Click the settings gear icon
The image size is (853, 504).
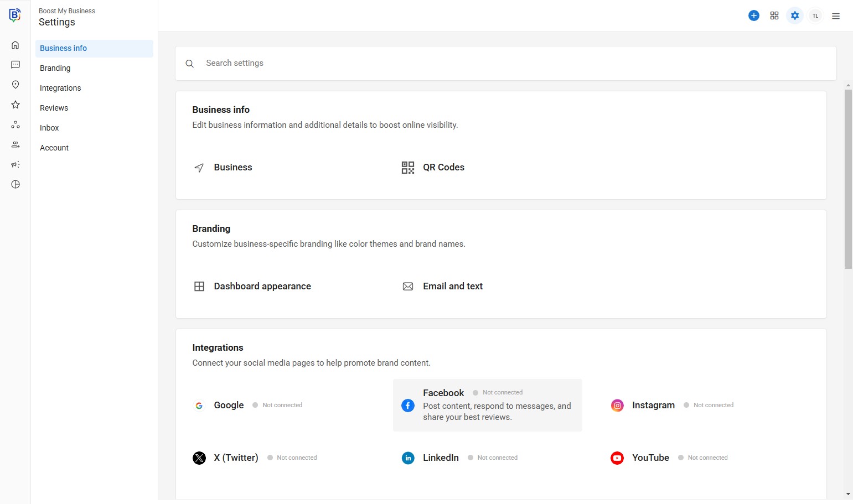click(795, 15)
